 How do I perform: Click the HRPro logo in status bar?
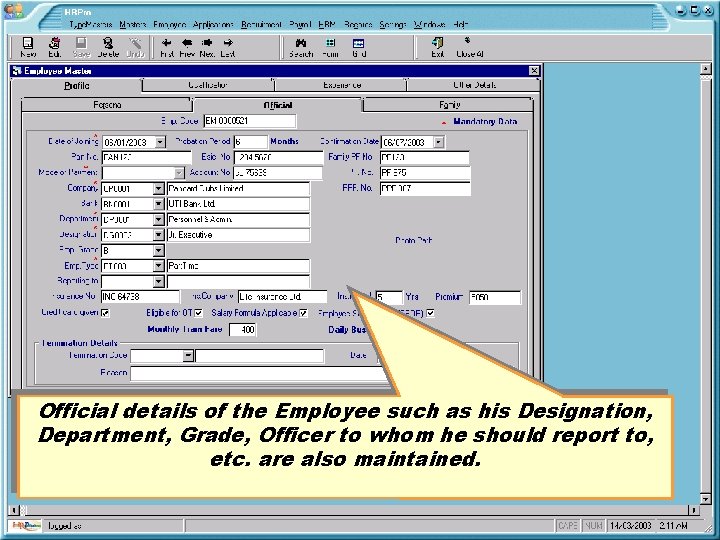coord(25,525)
